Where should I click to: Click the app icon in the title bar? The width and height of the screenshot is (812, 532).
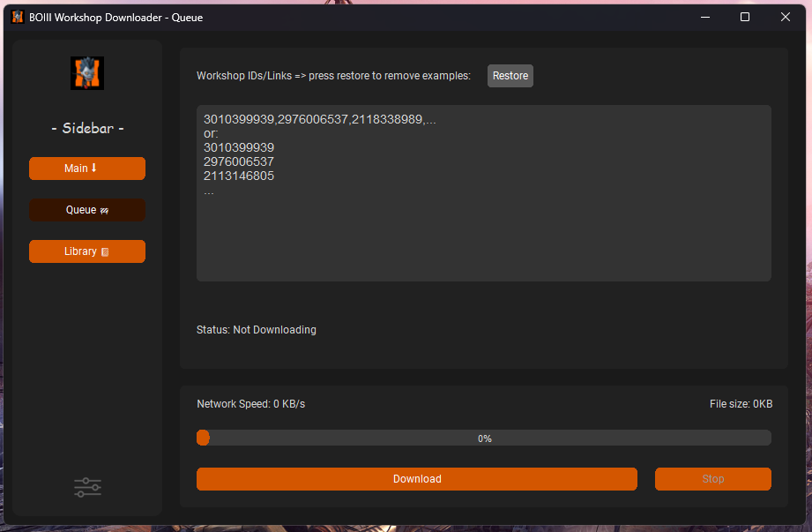[x=16, y=16]
